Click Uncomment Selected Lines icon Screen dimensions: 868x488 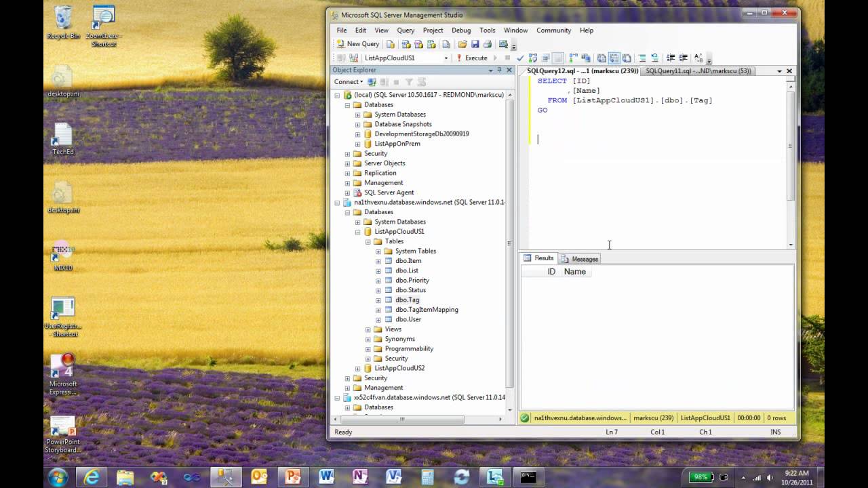(x=654, y=58)
